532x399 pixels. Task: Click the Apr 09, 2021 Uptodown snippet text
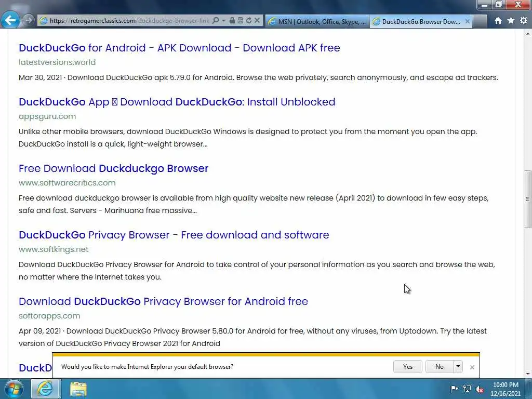(x=252, y=337)
